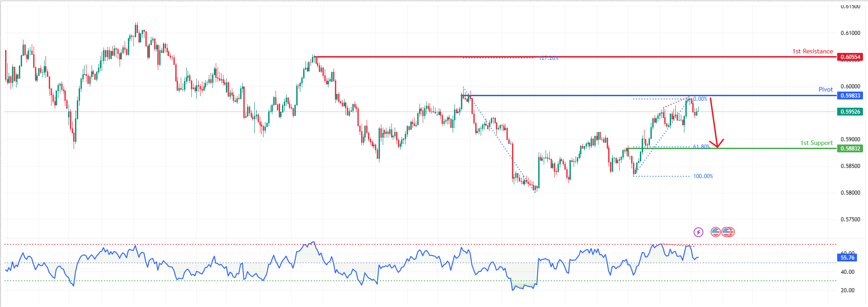Click the 0.58000 price axis value
The width and height of the screenshot is (868, 307).
tap(850, 193)
